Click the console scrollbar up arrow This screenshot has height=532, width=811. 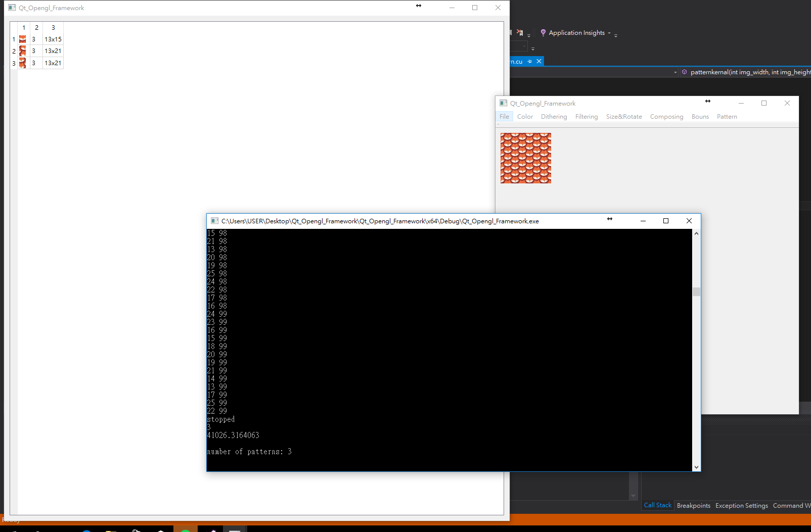point(696,233)
